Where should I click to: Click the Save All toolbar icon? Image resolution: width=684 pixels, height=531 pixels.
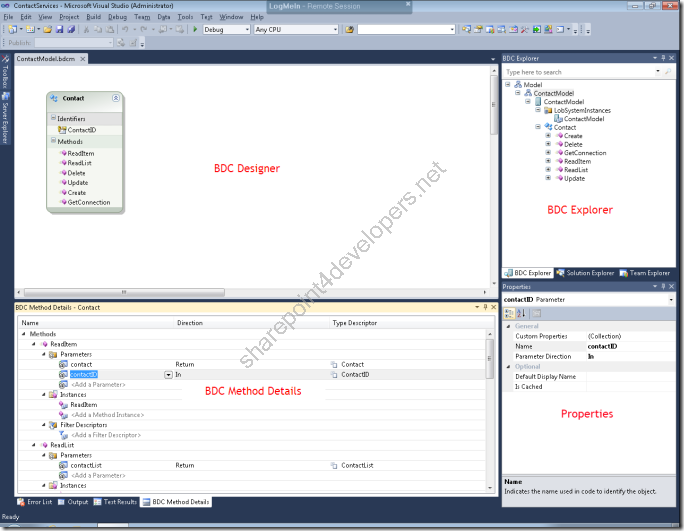[71, 29]
